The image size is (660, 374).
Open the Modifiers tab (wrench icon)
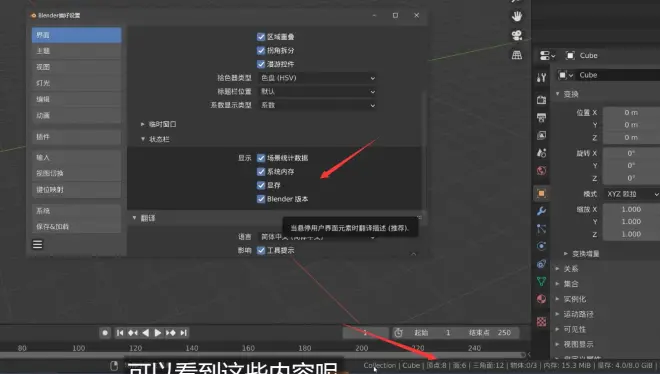(x=541, y=211)
